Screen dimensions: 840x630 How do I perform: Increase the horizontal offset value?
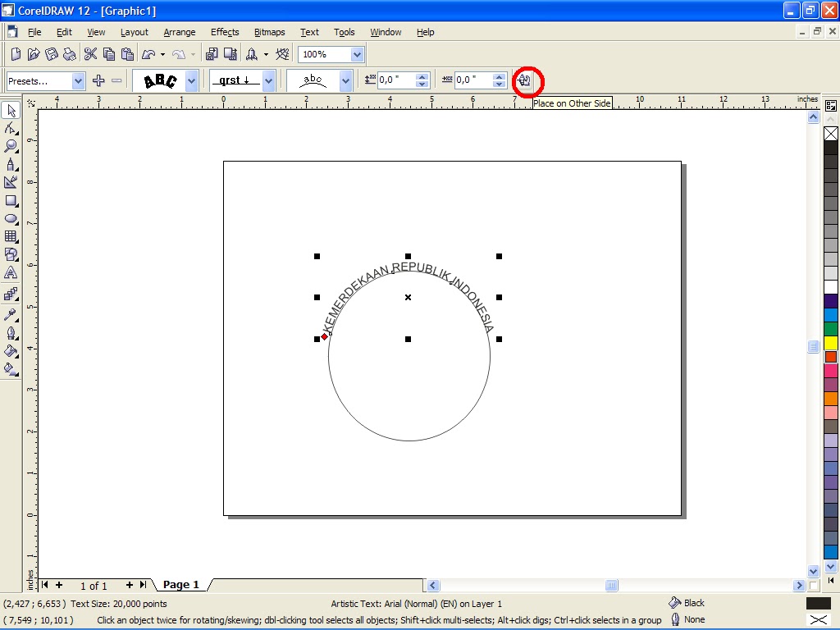(500, 77)
